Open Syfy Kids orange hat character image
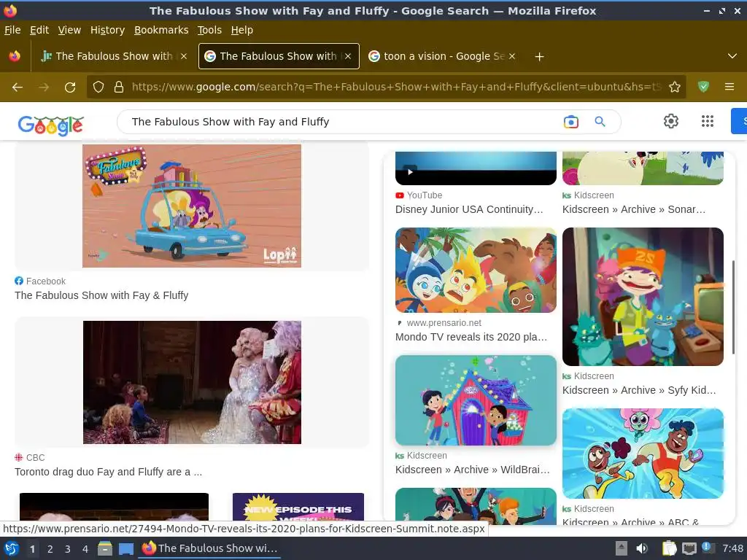The width and height of the screenshot is (747, 560). pyautogui.click(x=643, y=297)
